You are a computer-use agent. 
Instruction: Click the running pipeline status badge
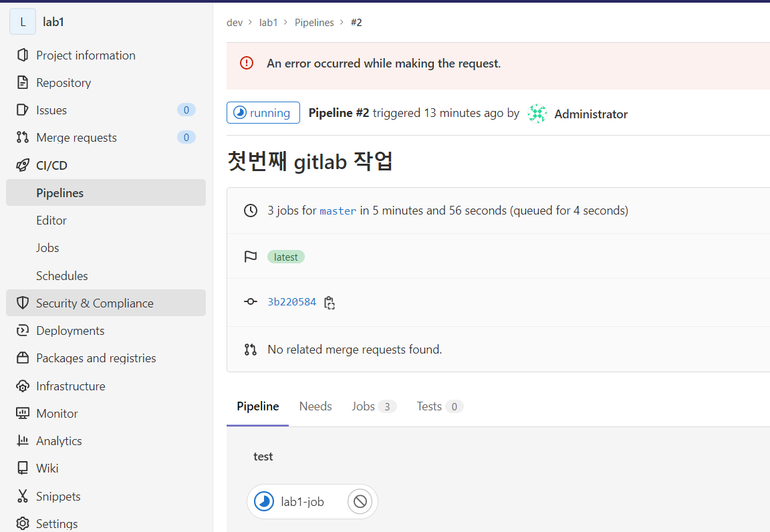tap(263, 112)
